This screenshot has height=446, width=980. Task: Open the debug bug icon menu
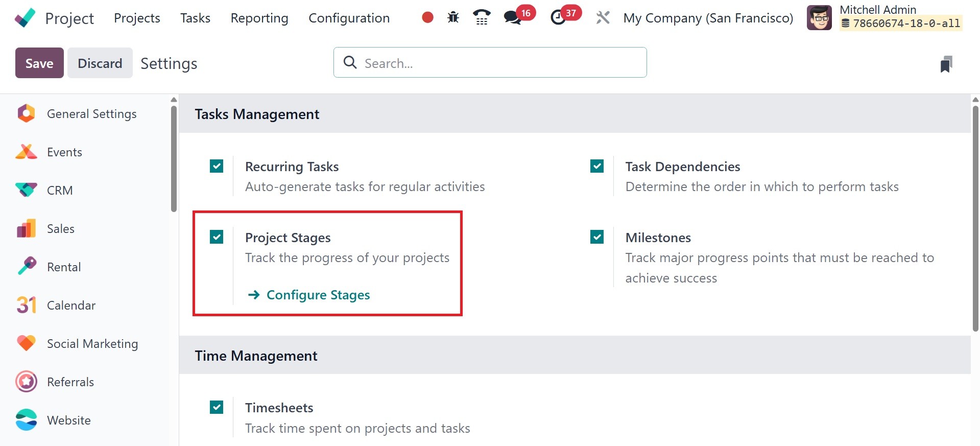(453, 18)
